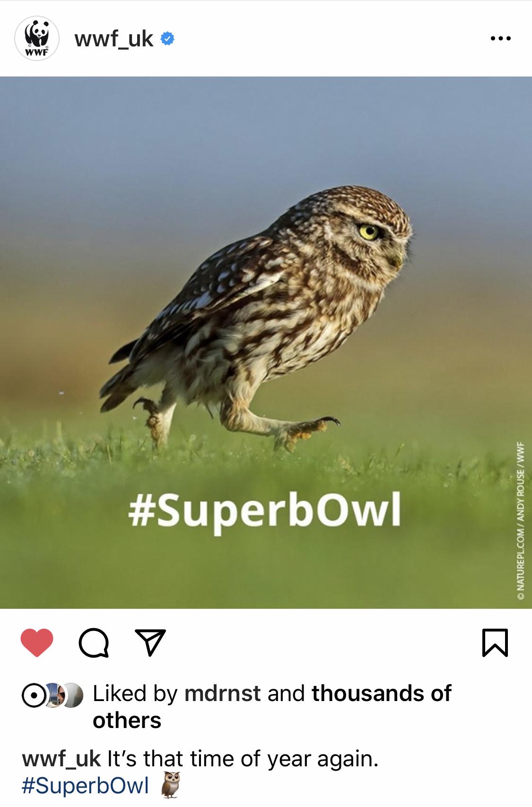Save the post with the bookmark icon

click(x=495, y=643)
